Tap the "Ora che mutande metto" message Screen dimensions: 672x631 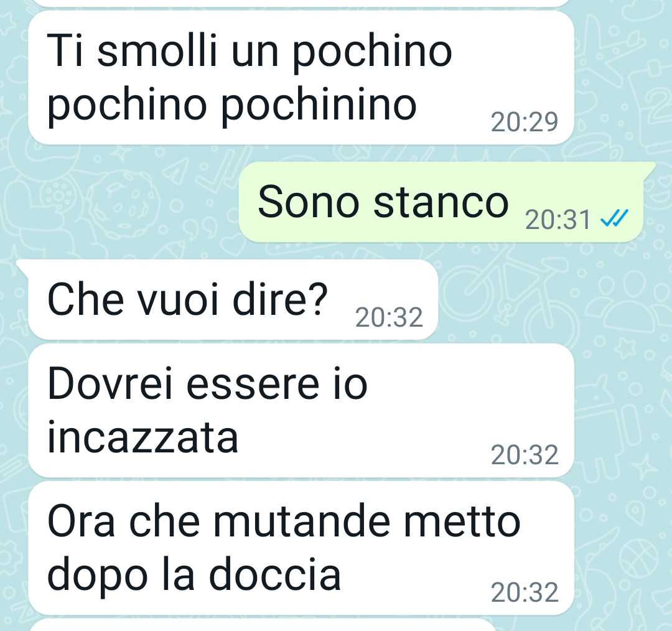point(301,548)
